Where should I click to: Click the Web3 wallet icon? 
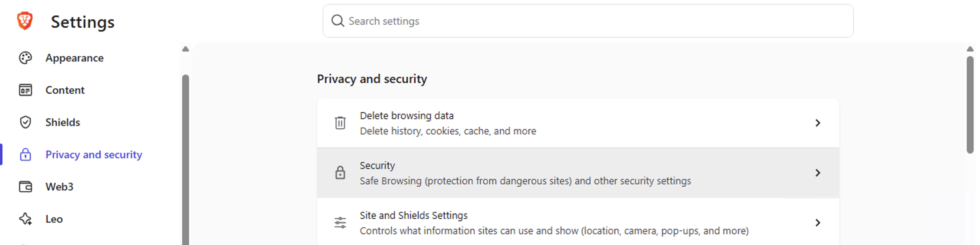coord(25,187)
